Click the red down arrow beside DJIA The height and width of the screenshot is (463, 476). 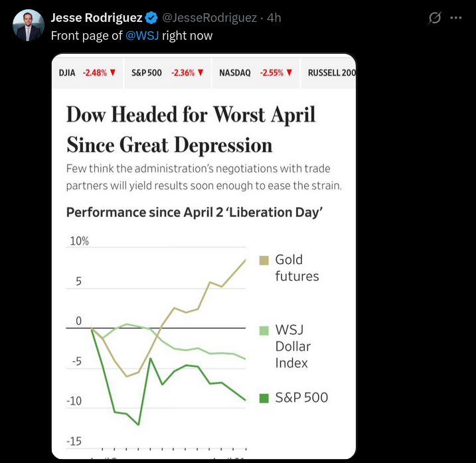(114, 72)
